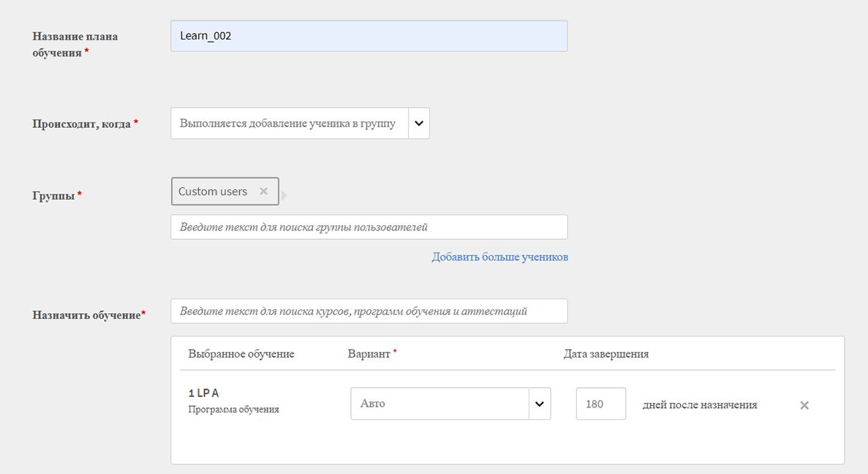Delete the 1 LP A learning row
The image size is (868, 474).
(804, 405)
